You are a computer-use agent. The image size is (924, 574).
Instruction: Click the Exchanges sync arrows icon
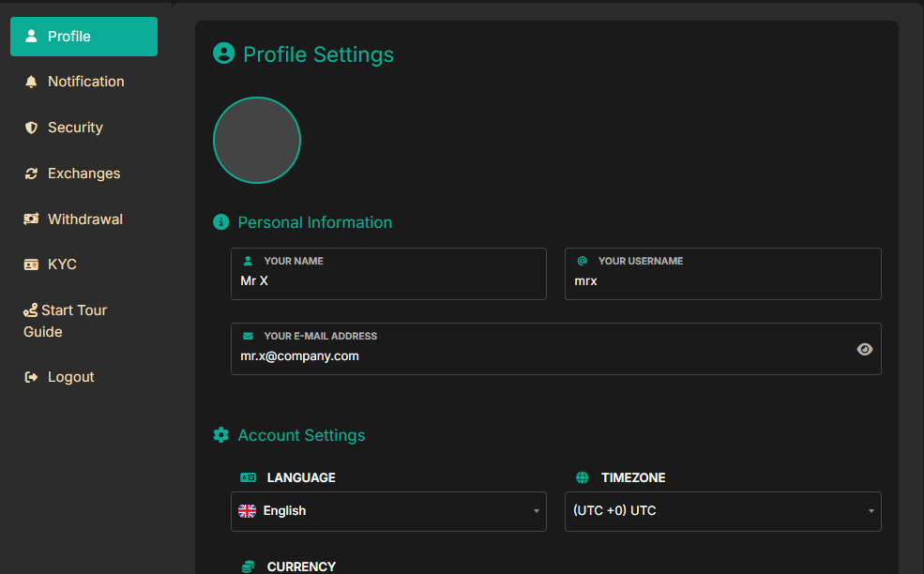click(x=31, y=174)
